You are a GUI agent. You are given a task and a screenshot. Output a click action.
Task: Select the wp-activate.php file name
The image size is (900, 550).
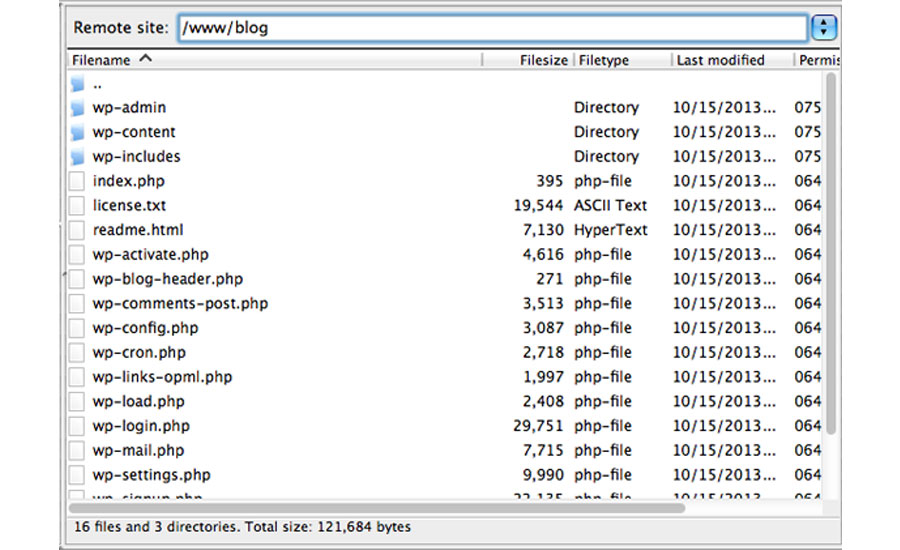(150, 254)
